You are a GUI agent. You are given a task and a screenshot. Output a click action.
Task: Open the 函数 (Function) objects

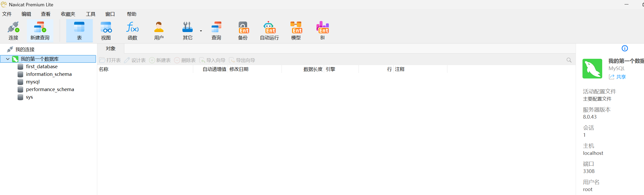click(132, 31)
